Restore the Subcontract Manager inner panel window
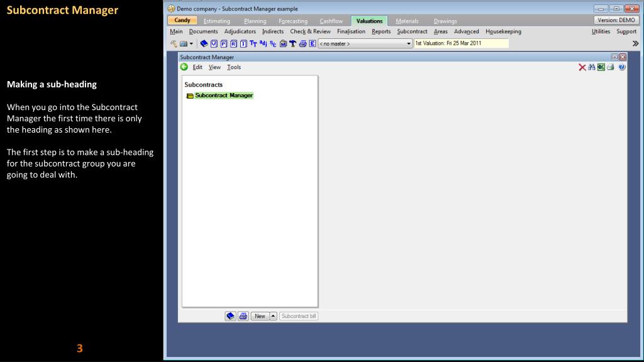 coord(614,57)
